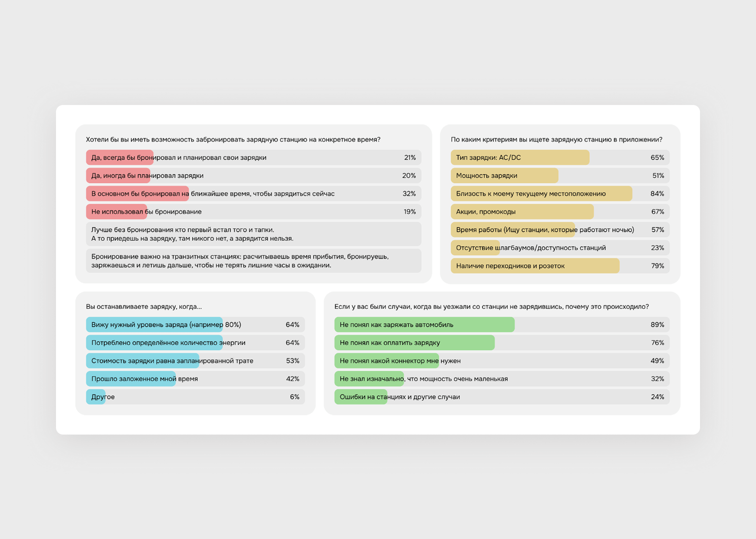Click the 84% value in the criteria panel
The image size is (756, 539).
pos(657,194)
